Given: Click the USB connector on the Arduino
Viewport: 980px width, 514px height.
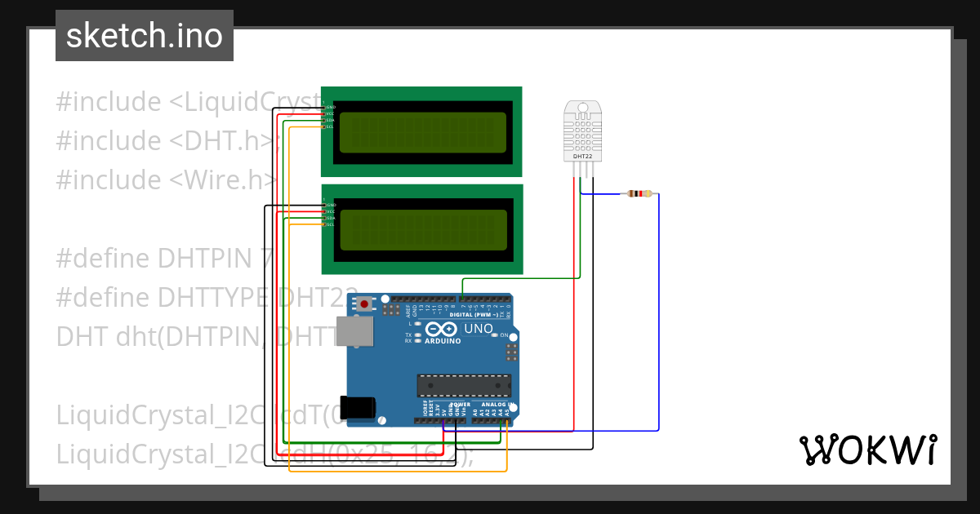Looking at the screenshot, I should (355, 329).
